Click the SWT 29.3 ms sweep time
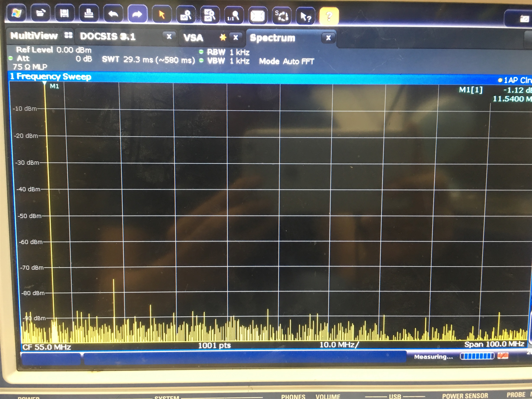 (148, 60)
